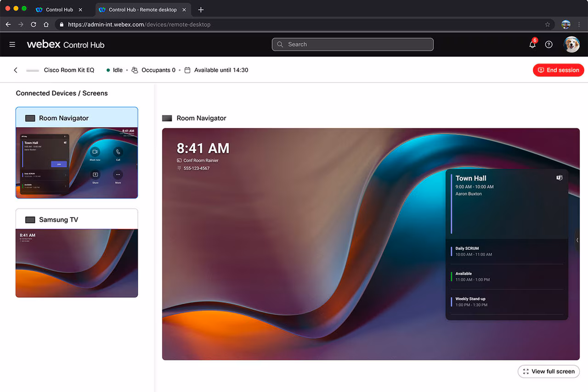
Task: Focus the Search input field
Action: (353, 45)
